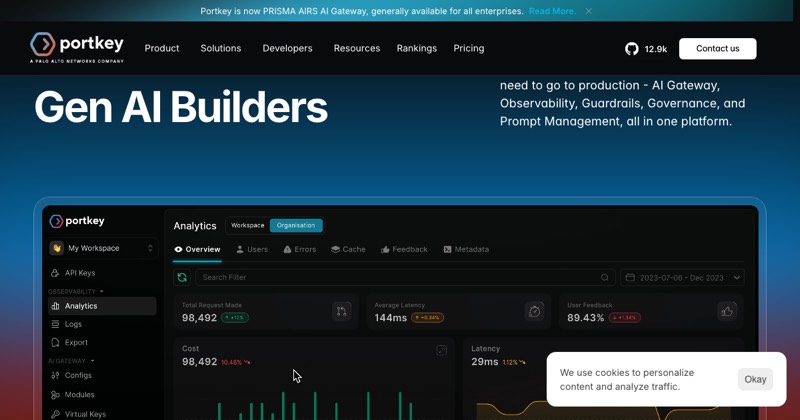The height and width of the screenshot is (420, 800).
Task: Open the Product menu
Action: tap(162, 48)
